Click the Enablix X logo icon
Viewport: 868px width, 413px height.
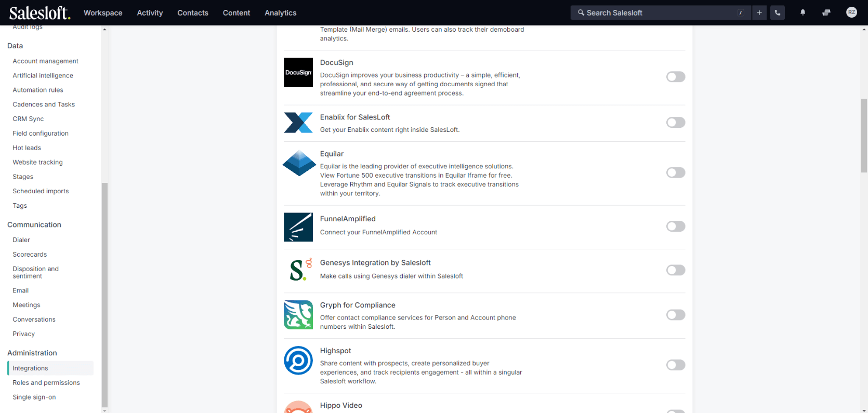(298, 123)
